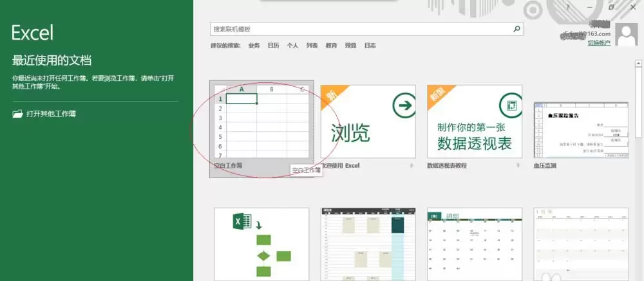Open the weekly schedule template thumbnail

[368, 244]
